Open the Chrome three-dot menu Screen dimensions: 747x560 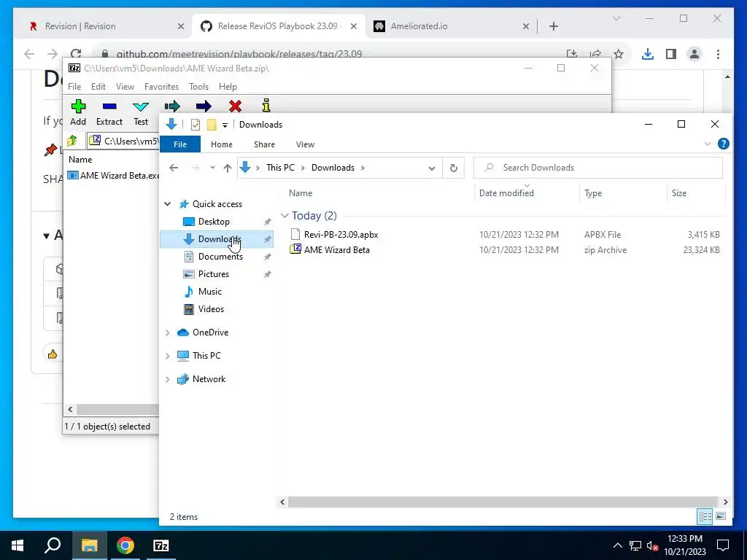pos(718,54)
